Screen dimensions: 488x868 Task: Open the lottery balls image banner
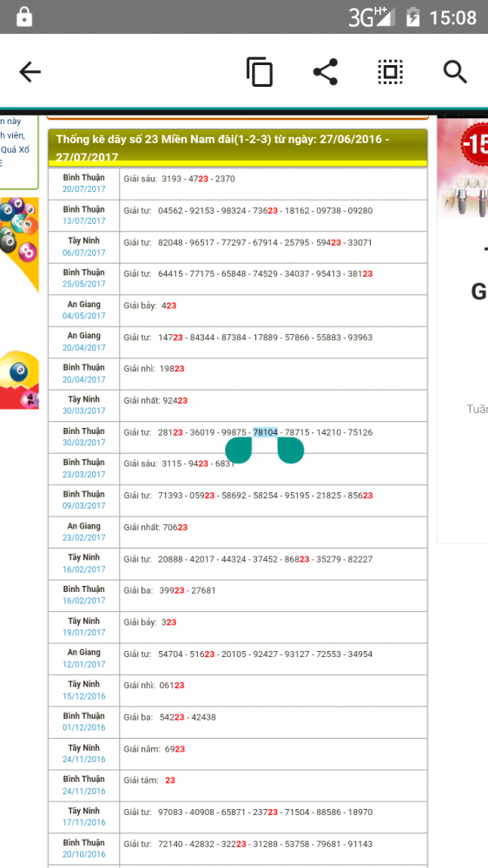coord(19,245)
